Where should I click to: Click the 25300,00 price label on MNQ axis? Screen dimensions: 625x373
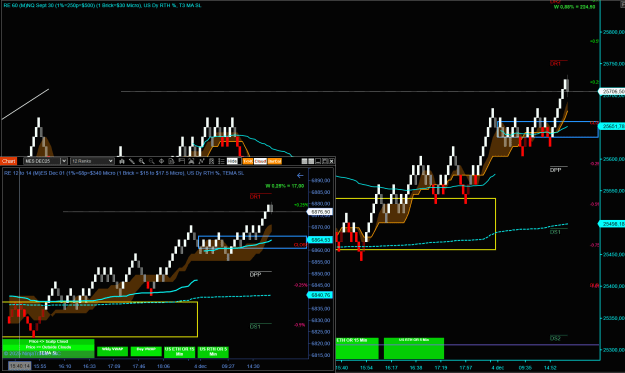coord(614,350)
